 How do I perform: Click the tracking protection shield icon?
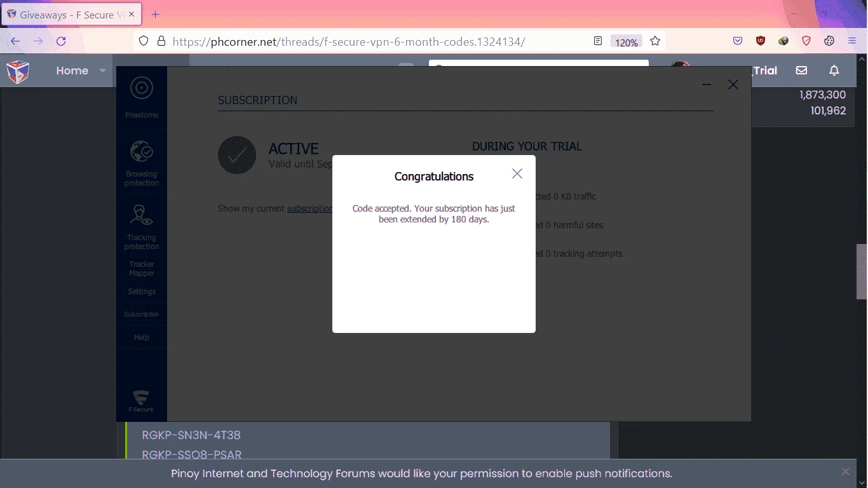coord(144,41)
